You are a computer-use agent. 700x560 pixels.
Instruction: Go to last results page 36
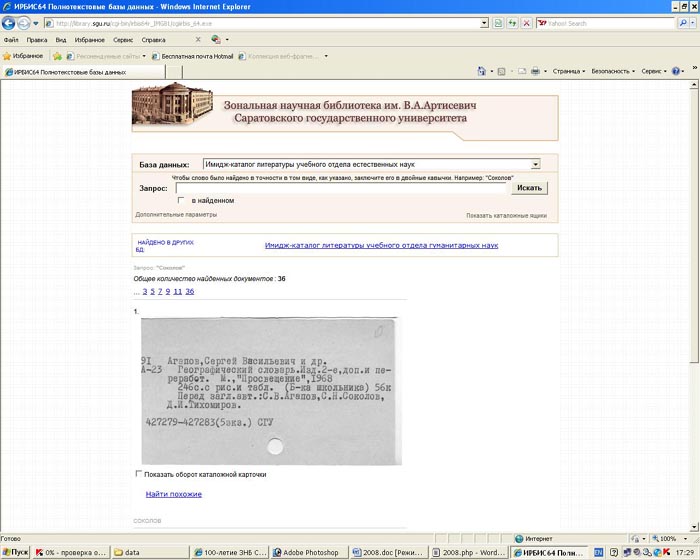pyautogui.click(x=190, y=291)
